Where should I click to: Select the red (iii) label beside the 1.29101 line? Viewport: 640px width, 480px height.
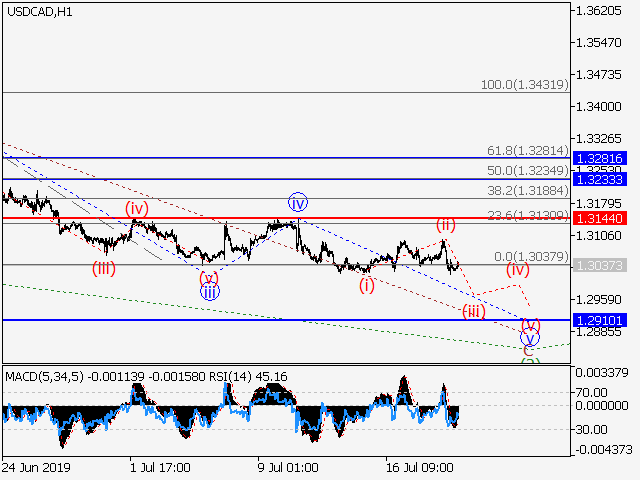[473, 312]
